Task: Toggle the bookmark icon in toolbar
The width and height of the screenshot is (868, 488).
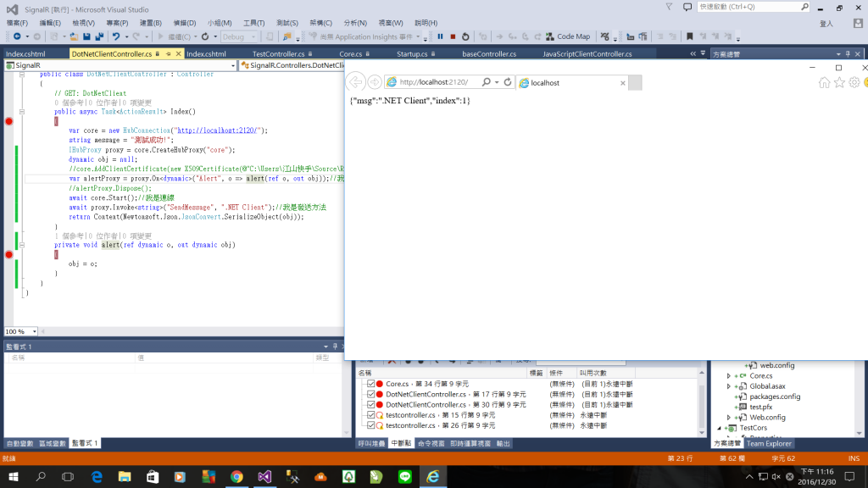Action: [x=690, y=36]
